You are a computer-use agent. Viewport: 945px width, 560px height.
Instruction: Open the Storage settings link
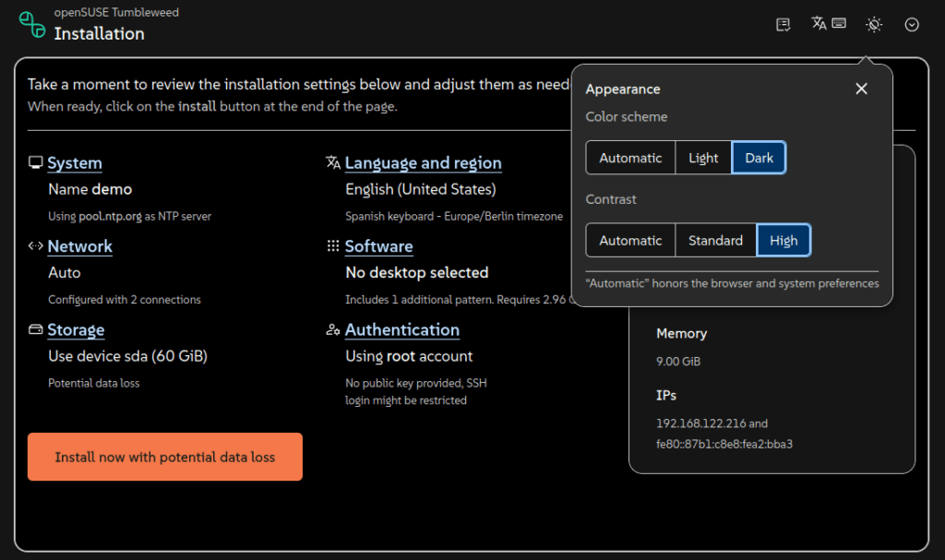[x=76, y=329]
